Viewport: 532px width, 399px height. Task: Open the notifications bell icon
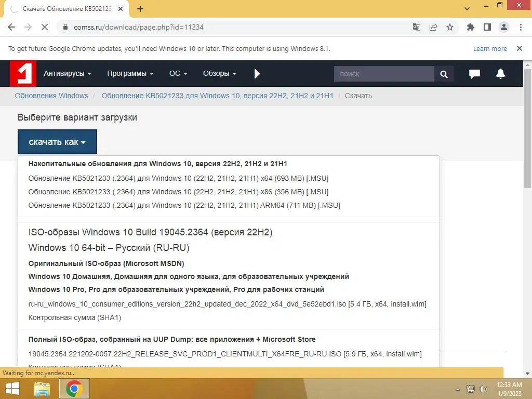500,74
